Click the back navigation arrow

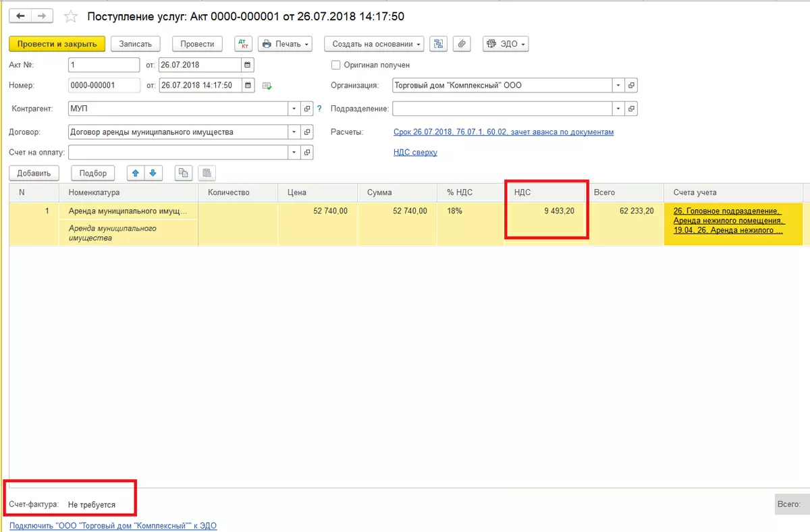click(20, 16)
